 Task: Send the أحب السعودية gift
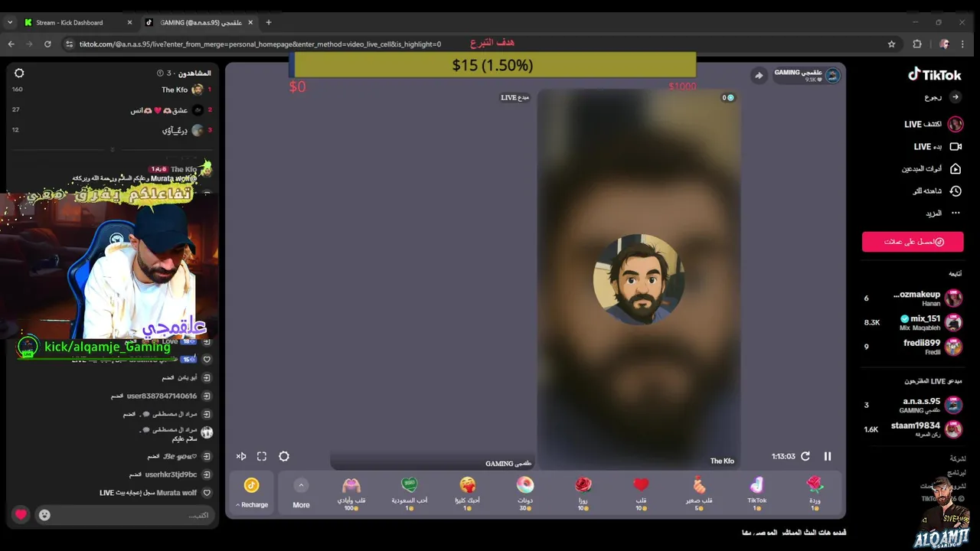pyautogui.click(x=410, y=493)
